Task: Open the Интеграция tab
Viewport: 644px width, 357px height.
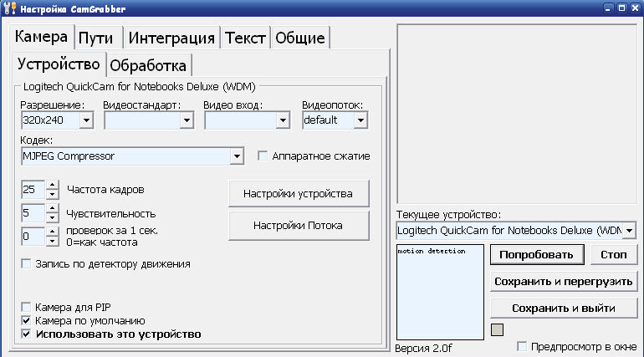Action: coord(171,38)
